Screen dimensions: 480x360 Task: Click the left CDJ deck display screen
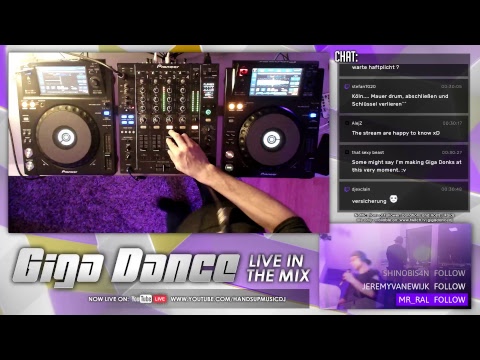click(62, 80)
